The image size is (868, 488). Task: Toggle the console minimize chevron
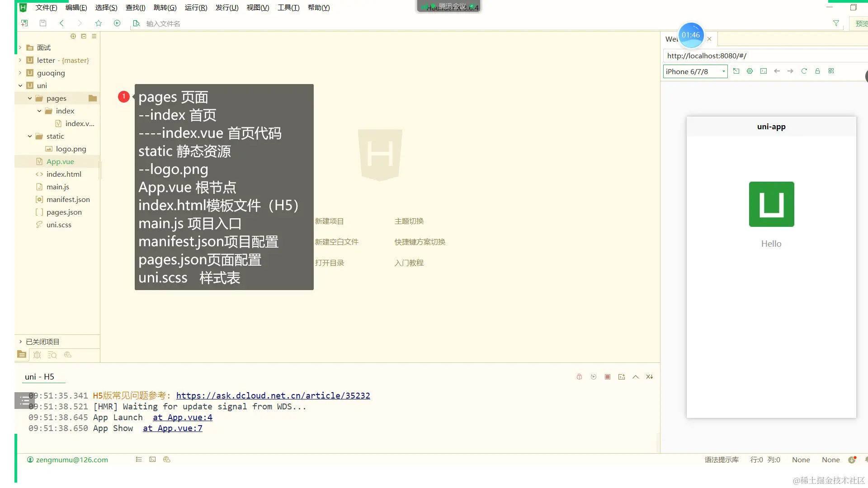[x=636, y=377]
